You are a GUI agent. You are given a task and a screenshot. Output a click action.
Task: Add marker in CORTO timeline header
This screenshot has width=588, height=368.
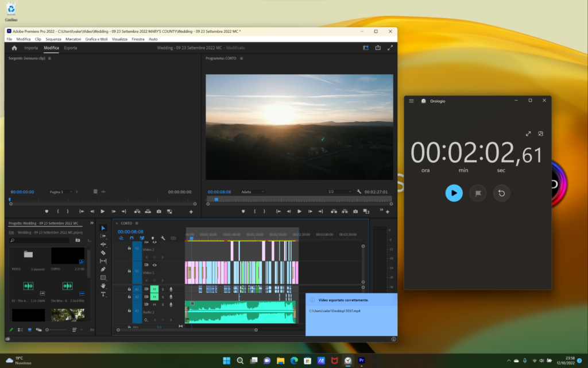click(x=153, y=238)
